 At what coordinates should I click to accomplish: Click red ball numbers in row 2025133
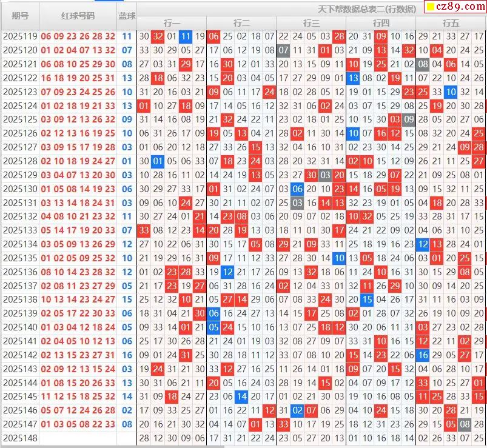[x=78, y=230]
